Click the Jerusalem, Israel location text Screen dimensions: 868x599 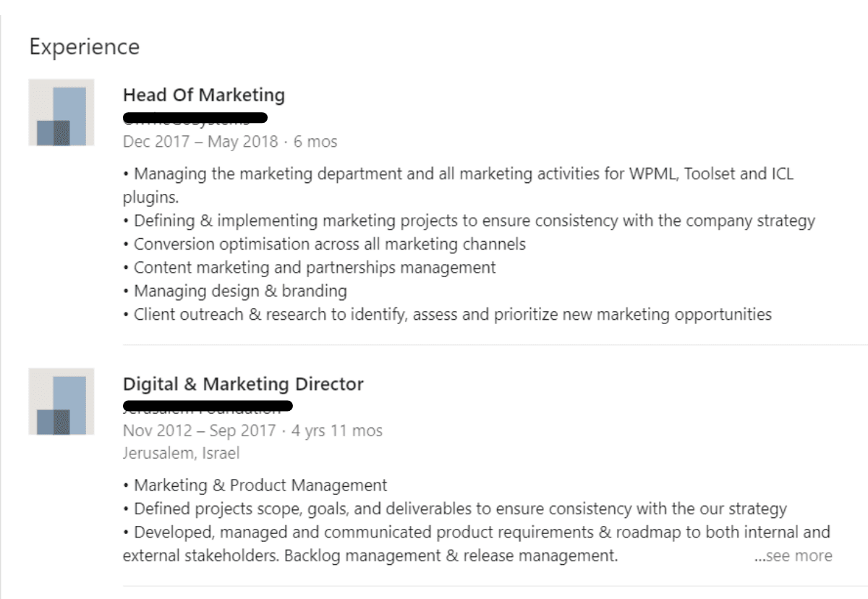click(181, 454)
